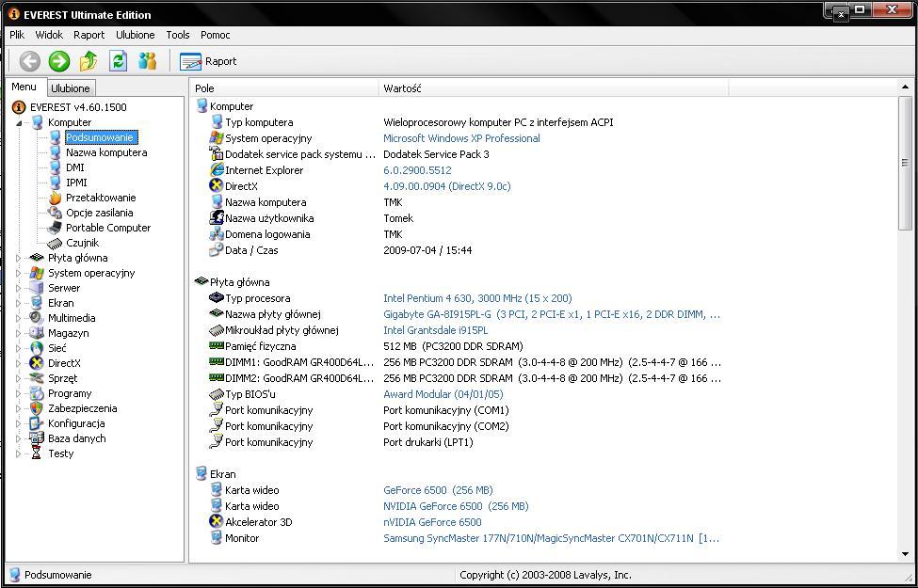Select the DIMM1: GoodRAM row
This screenshot has width=918, height=588.
click(465, 362)
